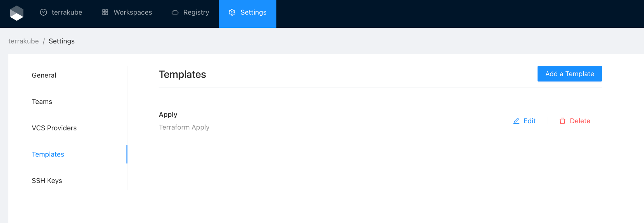Image resolution: width=644 pixels, height=223 pixels.
Task: Open the Registry menu item
Action: click(x=196, y=12)
